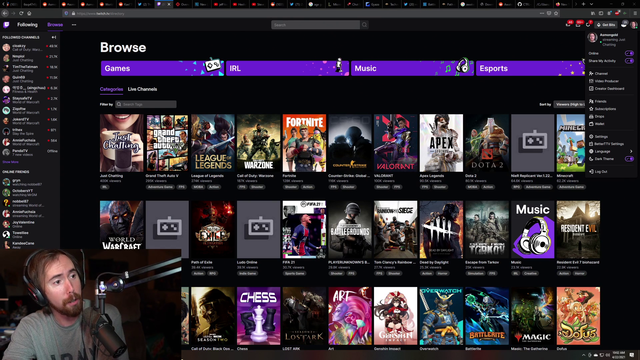Viewport: 640px width, 360px height.
Task: Open the Music category banner
Action: pos(412,68)
